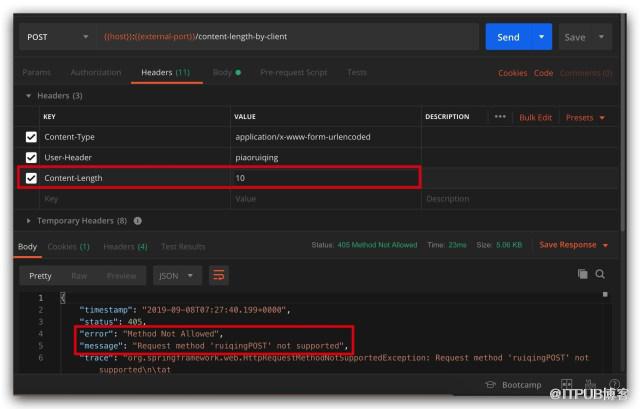
Task: Click the Content-Length value 10
Action: click(x=326, y=178)
